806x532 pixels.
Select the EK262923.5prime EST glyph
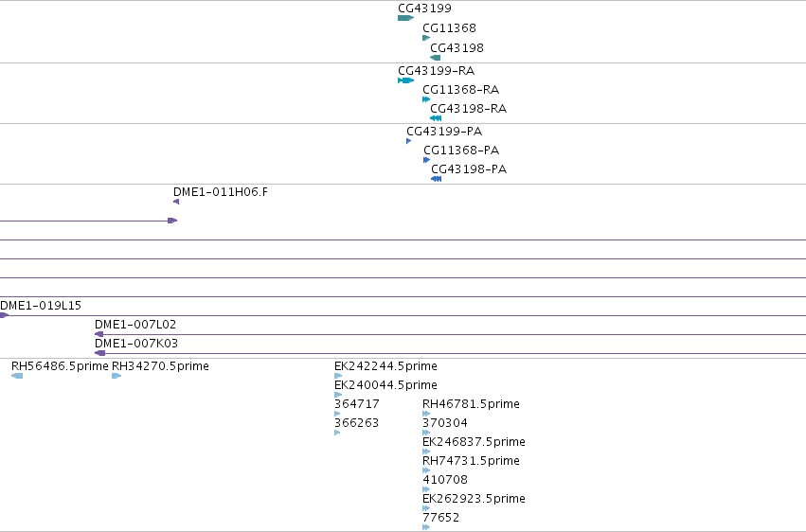[x=426, y=508]
